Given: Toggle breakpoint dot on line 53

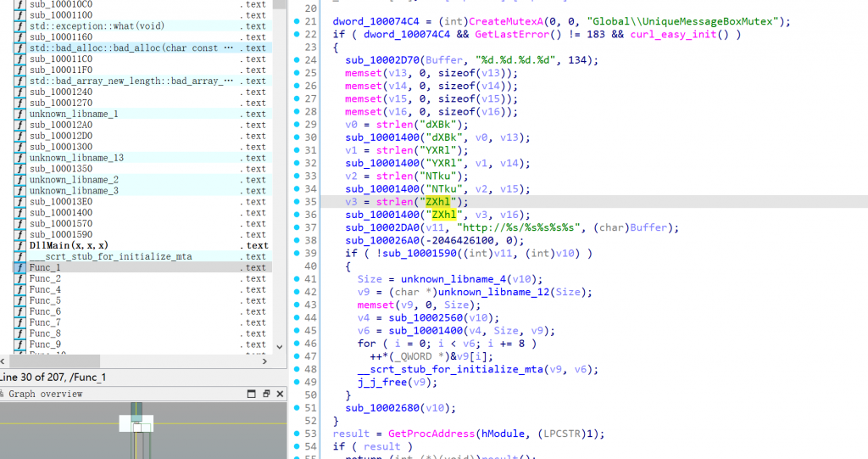Looking at the screenshot, I should (297, 434).
